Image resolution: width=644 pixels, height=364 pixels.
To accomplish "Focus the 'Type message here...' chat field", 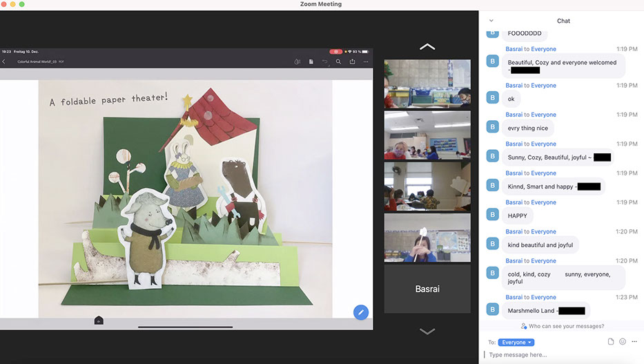I will (x=563, y=355).
